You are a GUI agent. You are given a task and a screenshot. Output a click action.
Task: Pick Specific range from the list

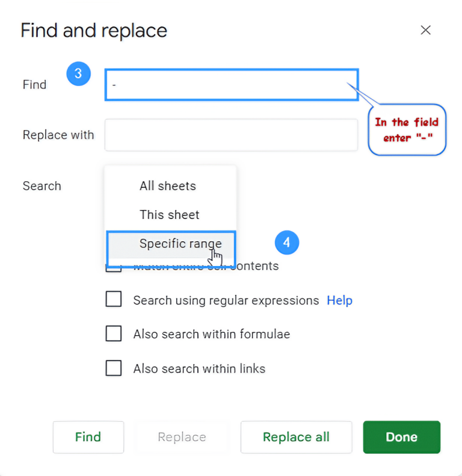[x=180, y=244]
